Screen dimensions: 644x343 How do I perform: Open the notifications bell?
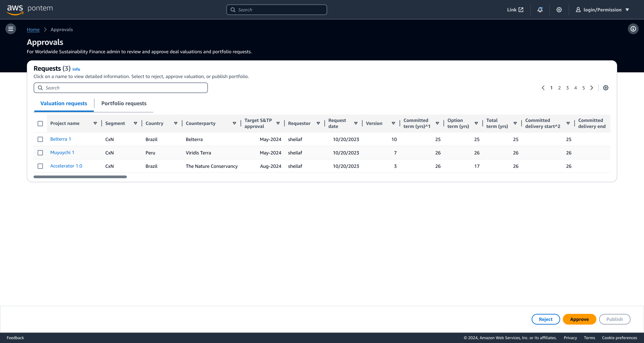540,10
